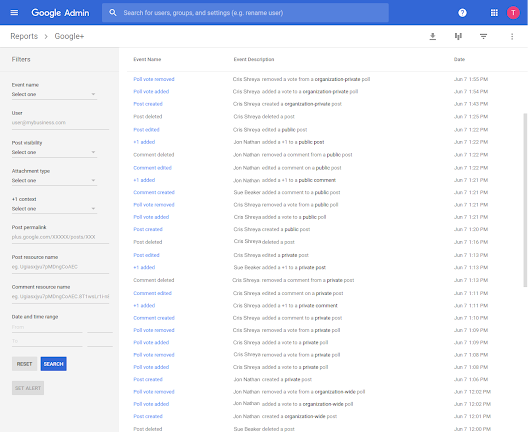The width and height of the screenshot is (530, 436).
Task: Click the Event Name column header
Action: click(x=147, y=59)
